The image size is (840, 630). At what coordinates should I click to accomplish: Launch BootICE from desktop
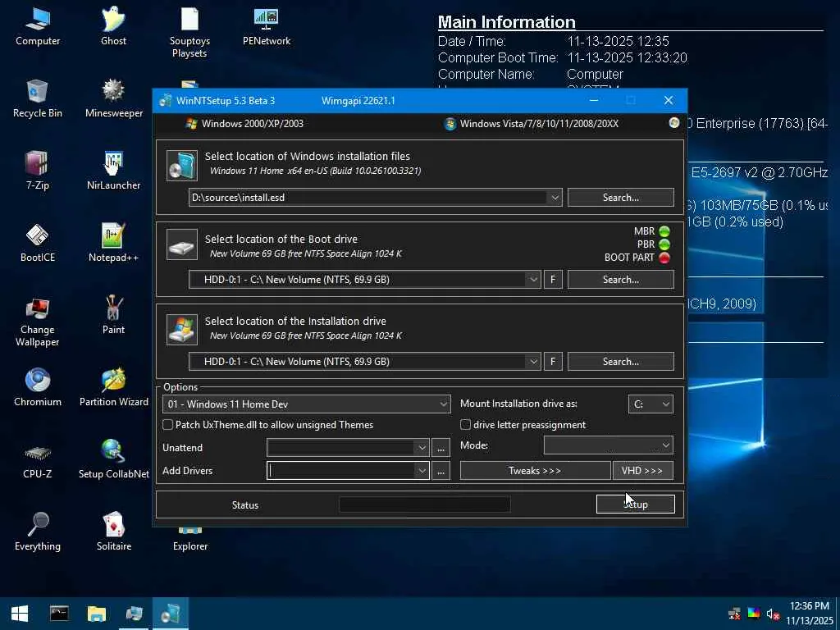[x=38, y=244]
